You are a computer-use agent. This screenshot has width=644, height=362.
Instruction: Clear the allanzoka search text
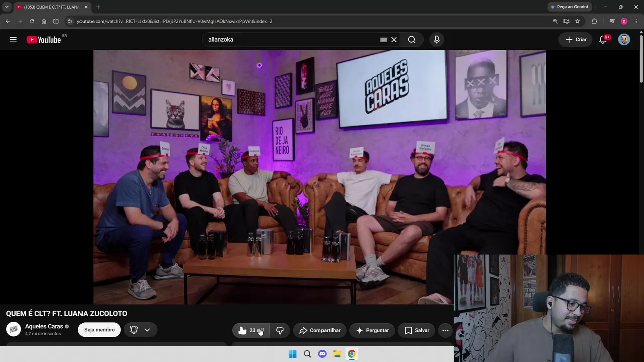[394, 40]
